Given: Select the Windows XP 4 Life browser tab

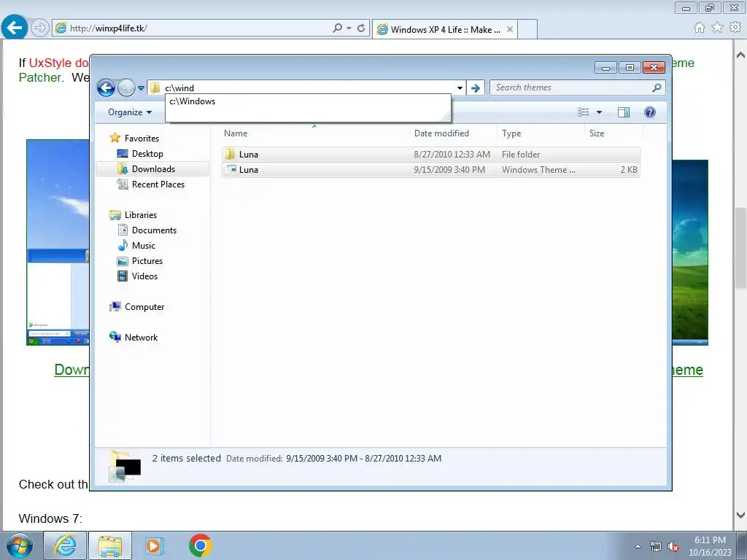Looking at the screenshot, I should pyautogui.click(x=445, y=29).
